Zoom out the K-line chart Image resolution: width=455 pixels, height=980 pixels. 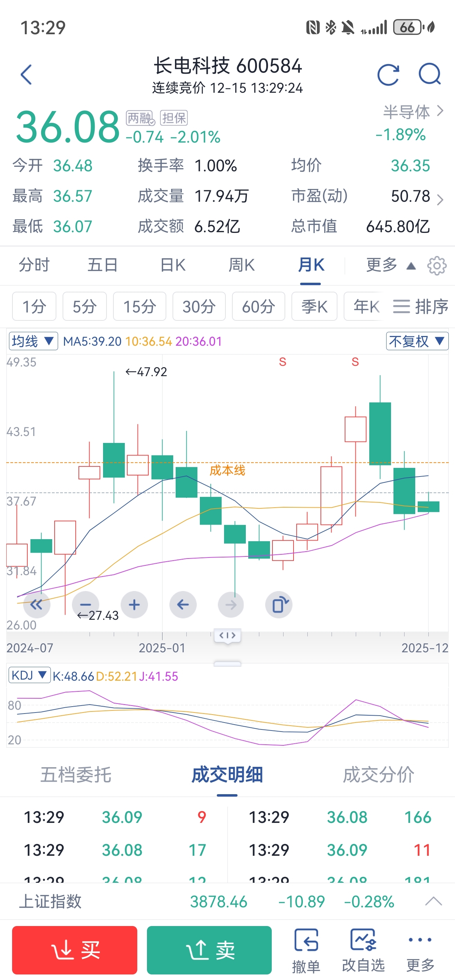(85, 605)
